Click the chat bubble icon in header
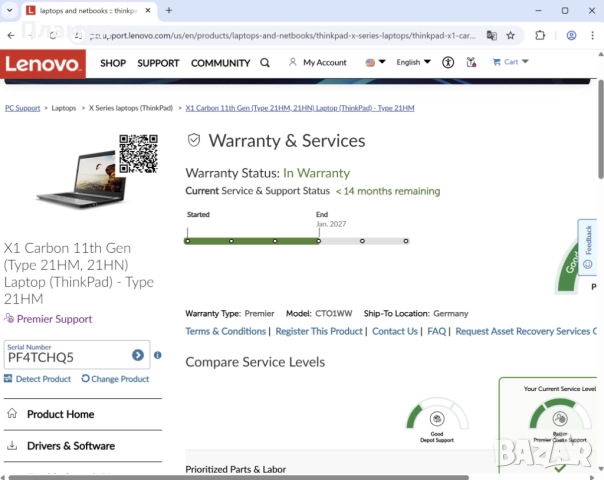Viewport: 604px width, 480px height. pyautogui.click(x=470, y=62)
